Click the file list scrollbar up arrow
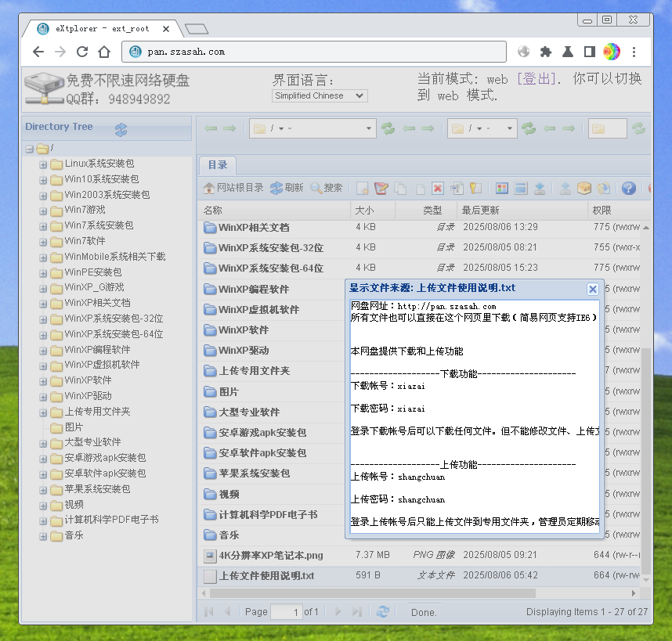The width and height of the screenshot is (672, 641). [x=646, y=228]
